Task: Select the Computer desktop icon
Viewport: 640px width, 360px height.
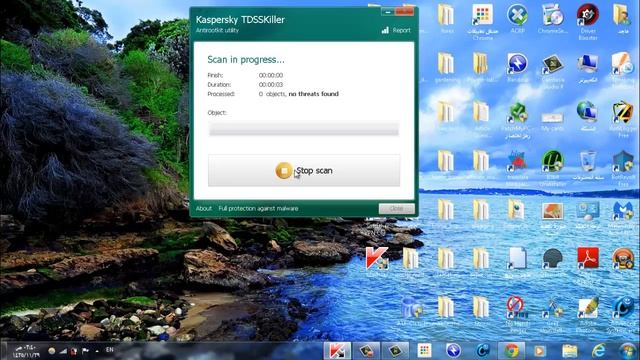Action: click(x=588, y=64)
